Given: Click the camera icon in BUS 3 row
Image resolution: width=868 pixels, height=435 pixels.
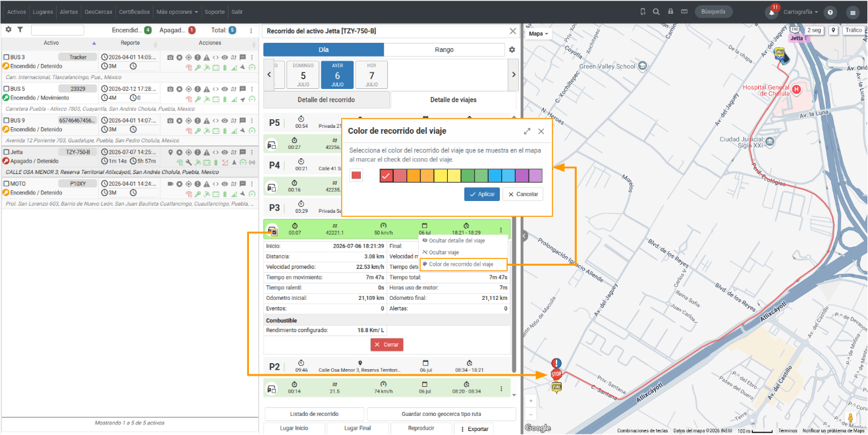Looking at the screenshot, I should [x=170, y=57].
